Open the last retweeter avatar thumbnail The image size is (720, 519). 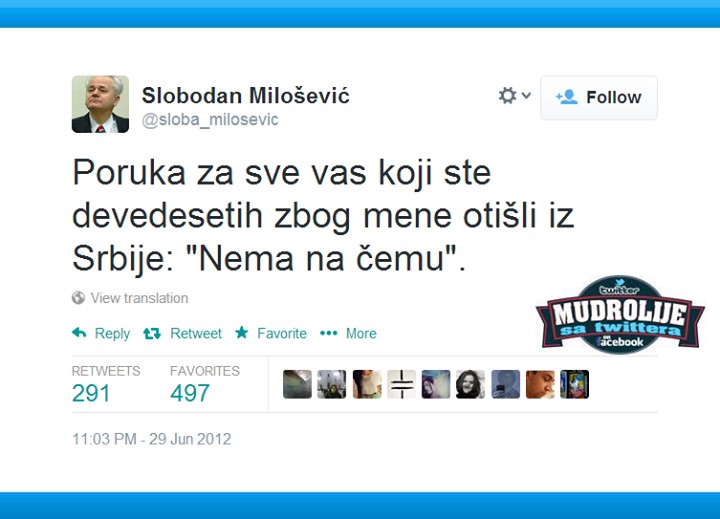(574, 384)
